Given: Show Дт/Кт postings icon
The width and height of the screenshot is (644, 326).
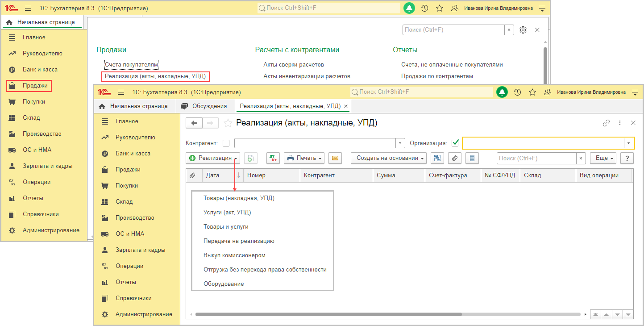Looking at the screenshot, I should (273, 158).
